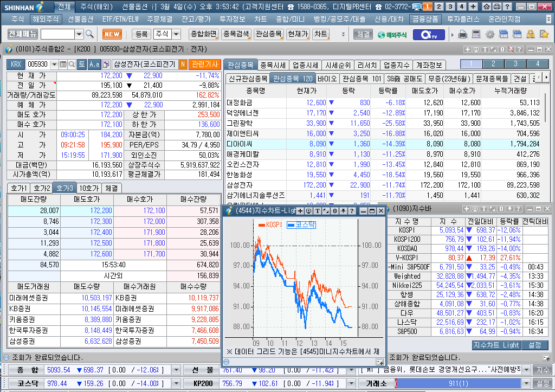Viewport: 555px width, 392px height.
Task: Click the printer icon in the title bar
Action: point(496,7)
